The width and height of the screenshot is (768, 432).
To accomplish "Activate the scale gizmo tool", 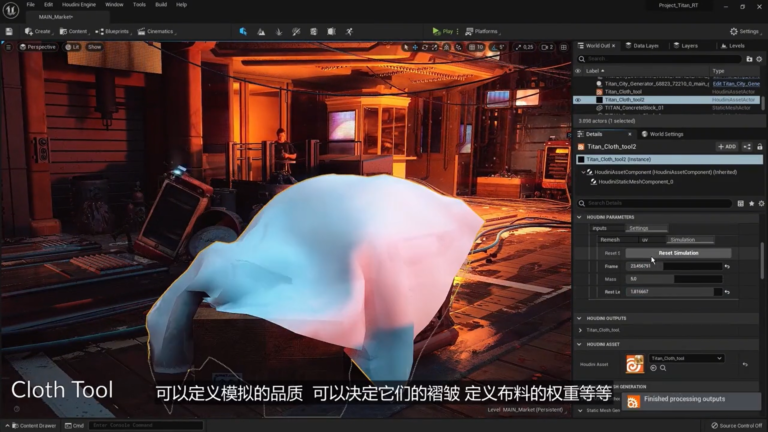I will pos(434,47).
